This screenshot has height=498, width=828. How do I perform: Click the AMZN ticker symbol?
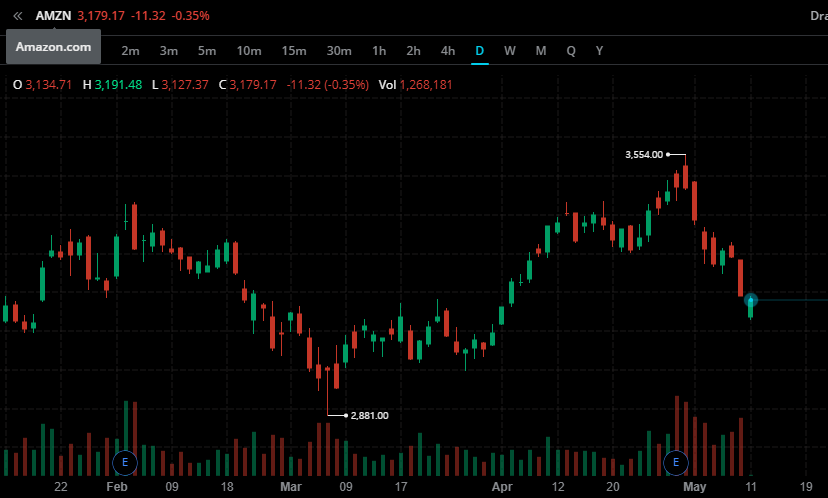coord(53,16)
